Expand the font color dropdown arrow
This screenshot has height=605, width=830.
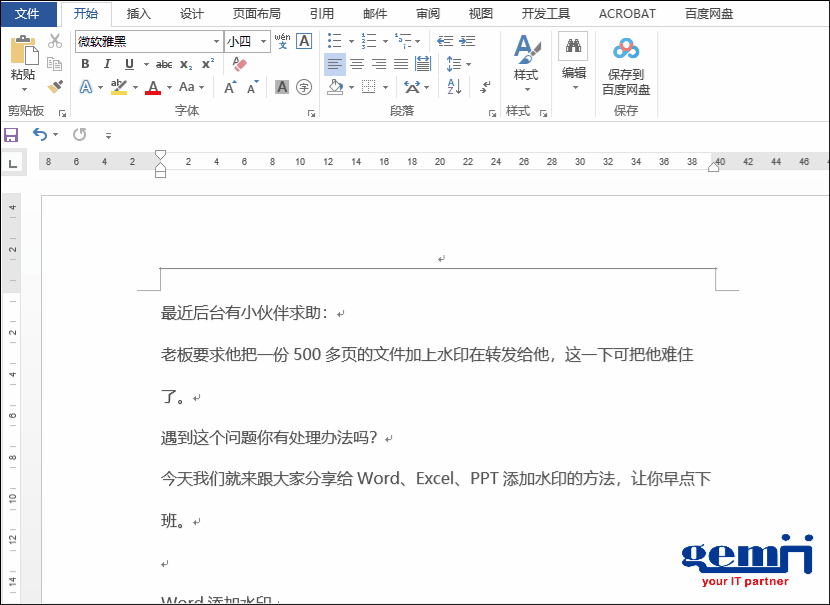pos(167,87)
